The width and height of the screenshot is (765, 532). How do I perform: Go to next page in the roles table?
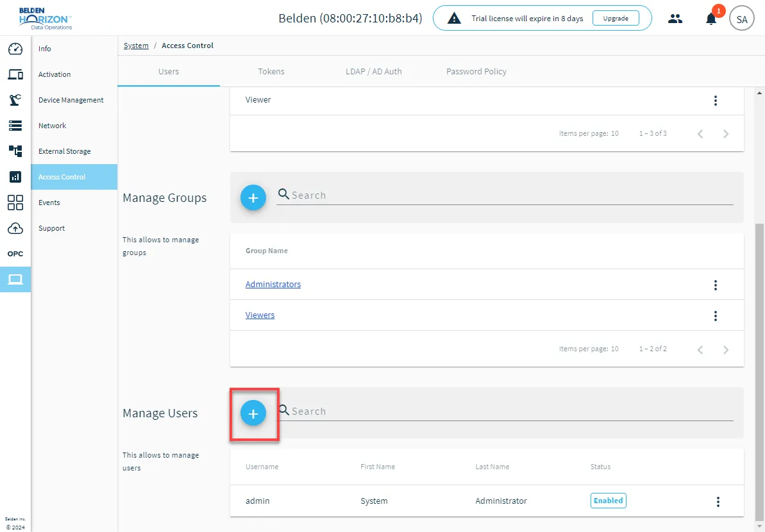[x=726, y=133]
